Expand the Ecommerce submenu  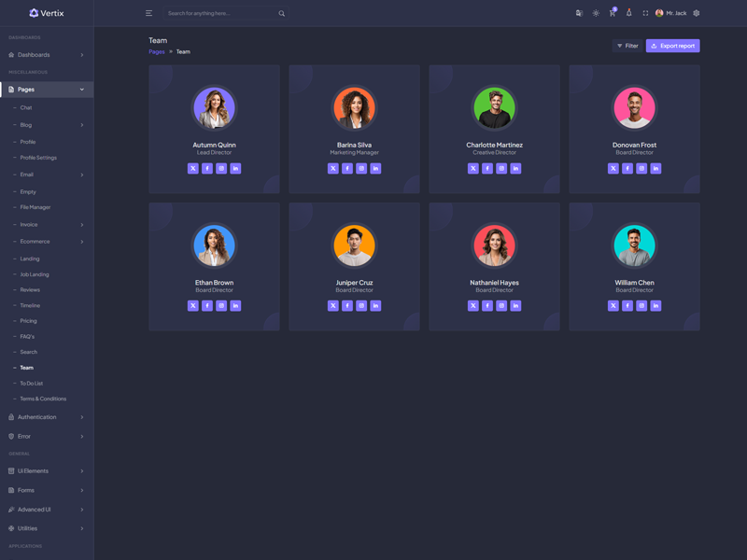coord(47,242)
